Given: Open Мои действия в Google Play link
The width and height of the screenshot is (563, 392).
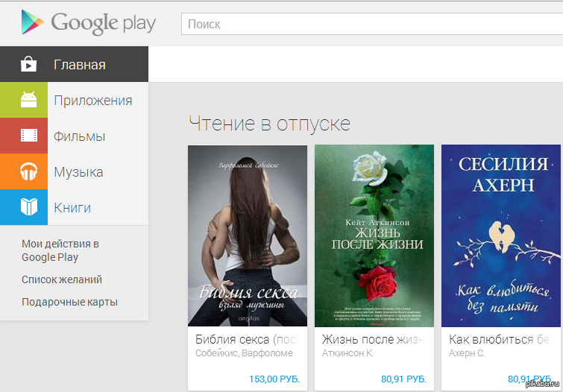Looking at the screenshot, I should (x=60, y=250).
